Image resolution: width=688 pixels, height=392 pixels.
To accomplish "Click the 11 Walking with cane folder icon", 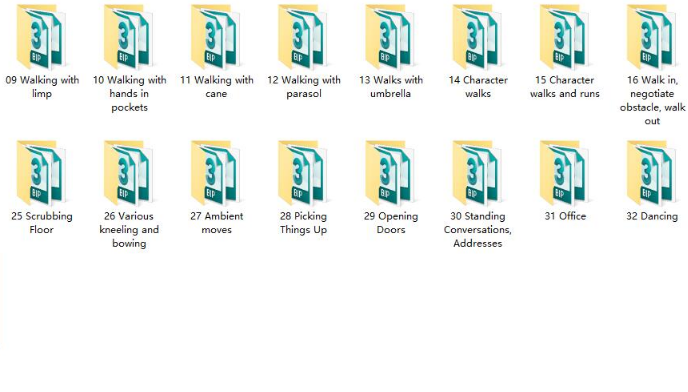I will coord(216,37).
